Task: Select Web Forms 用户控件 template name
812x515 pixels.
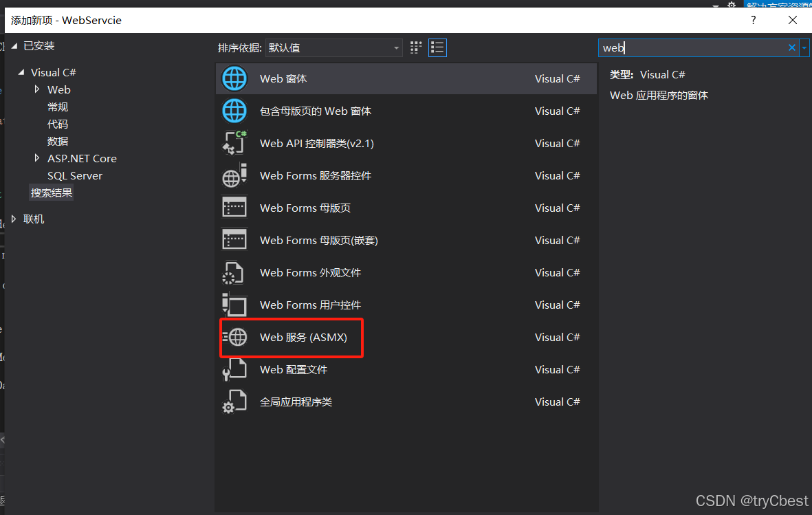Action: click(310, 305)
